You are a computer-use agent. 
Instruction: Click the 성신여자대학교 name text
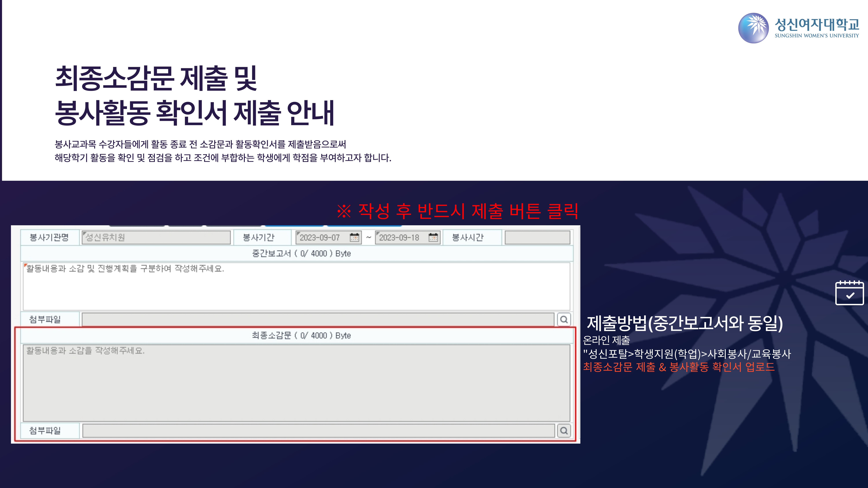point(817,24)
